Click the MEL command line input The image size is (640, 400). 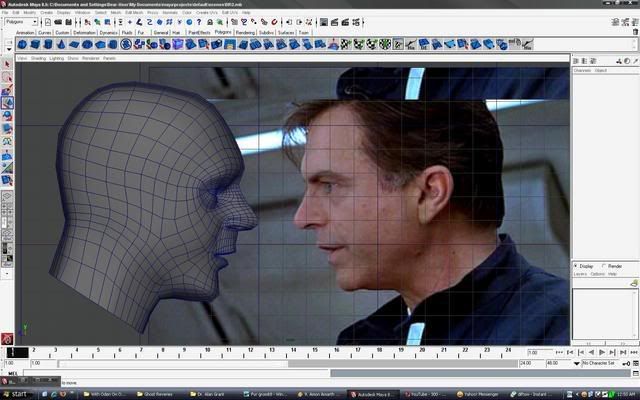[x=176, y=373]
